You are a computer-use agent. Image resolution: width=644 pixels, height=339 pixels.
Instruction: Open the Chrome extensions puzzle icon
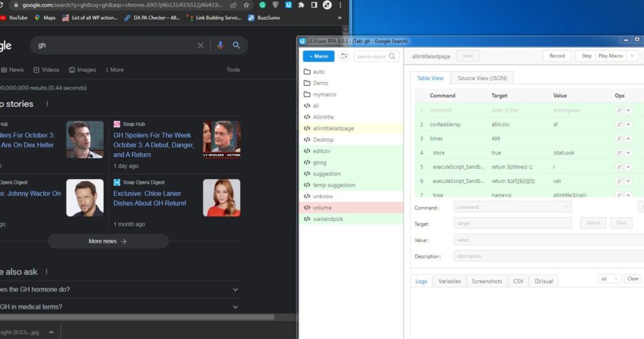(x=301, y=5)
